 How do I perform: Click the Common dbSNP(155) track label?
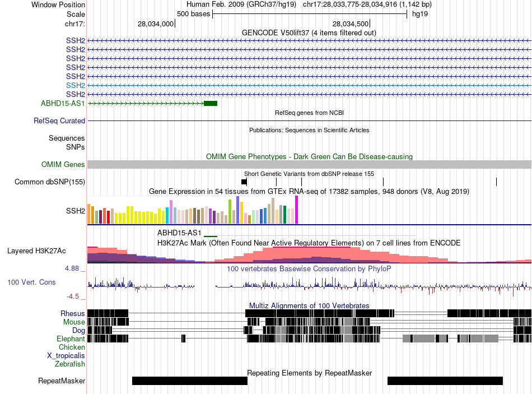pyautogui.click(x=49, y=182)
